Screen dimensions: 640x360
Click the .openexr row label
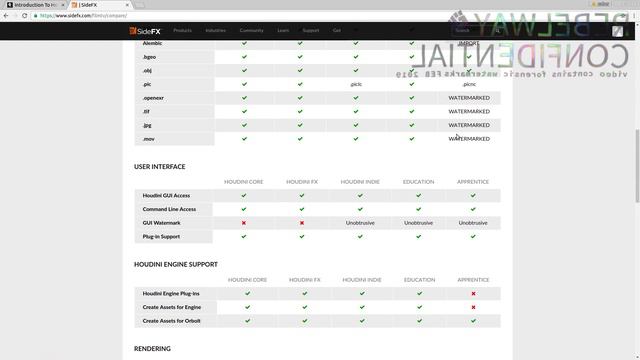(x=153, y=98)
